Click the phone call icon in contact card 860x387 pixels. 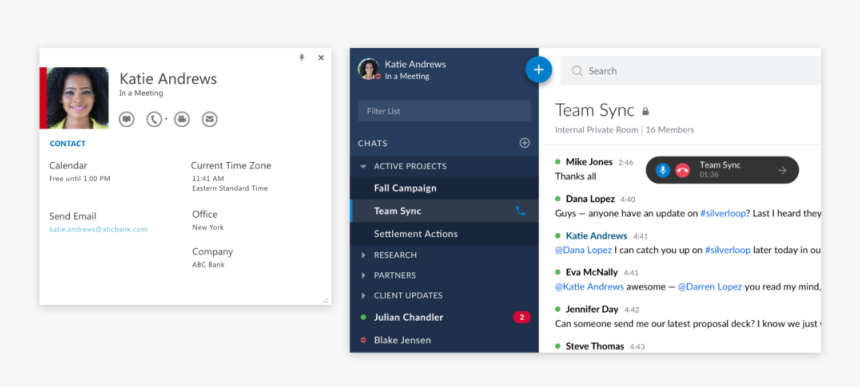pos(154,119)
